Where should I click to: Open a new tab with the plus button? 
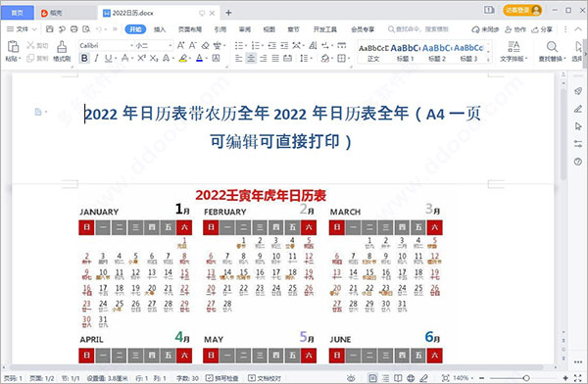228,13
